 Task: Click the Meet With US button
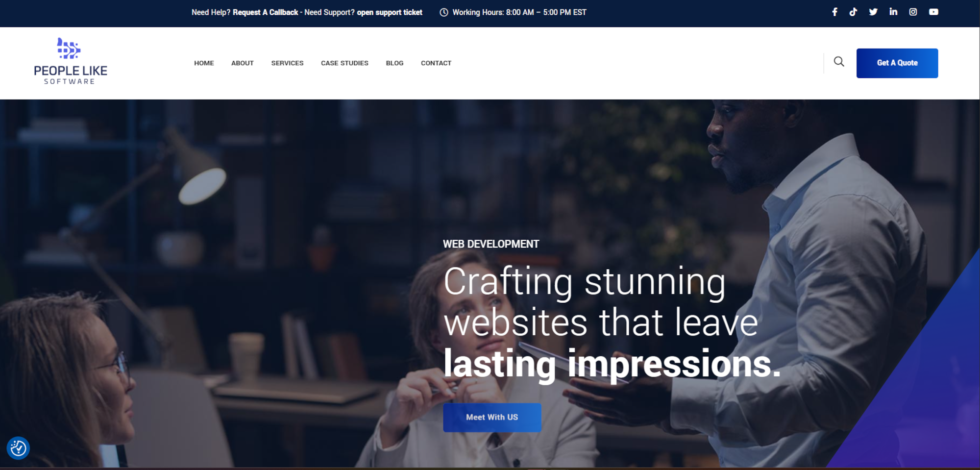point(492,417)
